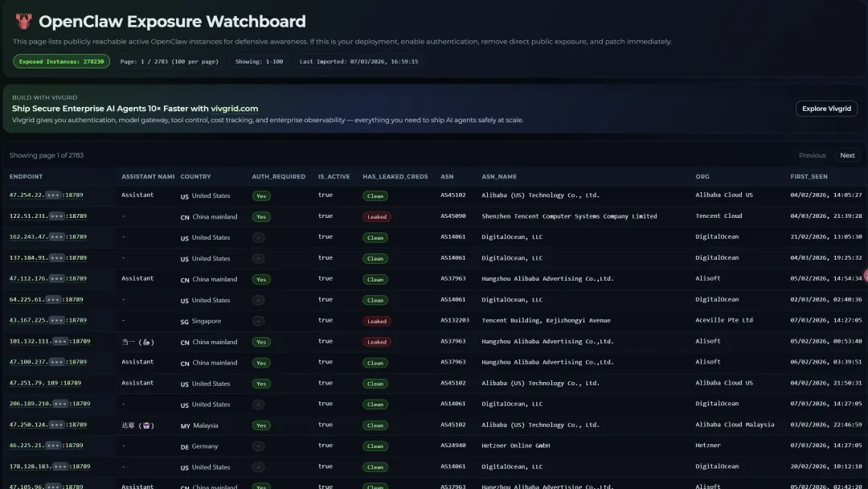This screenshot has height=489, width=868.
Task: Click Clean badge in the 47.254.22 row
Action: click(375, 196)
